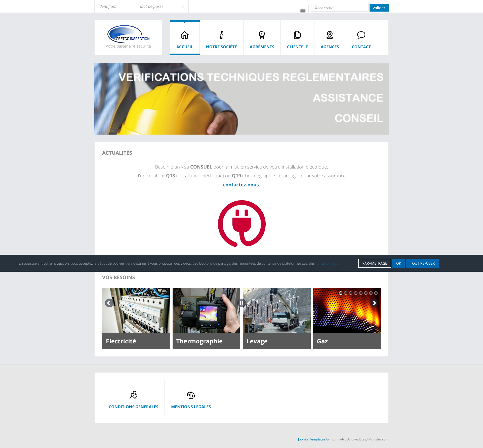Screen dimensions: 483x448
Task: Follow the contactez-nous link
Action: click(x=241, y=185)
